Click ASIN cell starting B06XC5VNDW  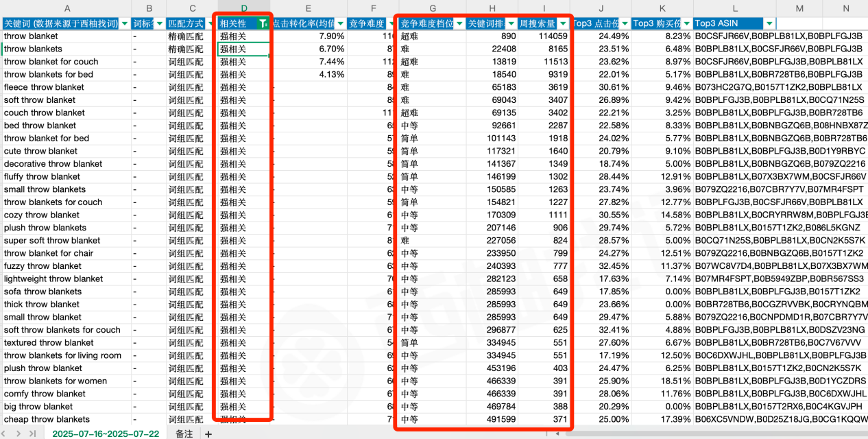click(781, 419)
